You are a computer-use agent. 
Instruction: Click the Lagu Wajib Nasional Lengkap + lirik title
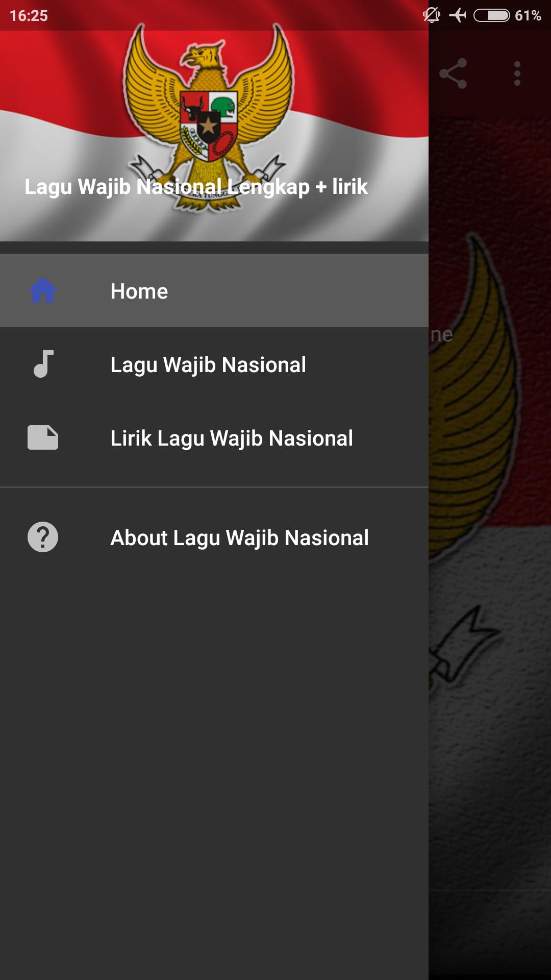[196, 186]
